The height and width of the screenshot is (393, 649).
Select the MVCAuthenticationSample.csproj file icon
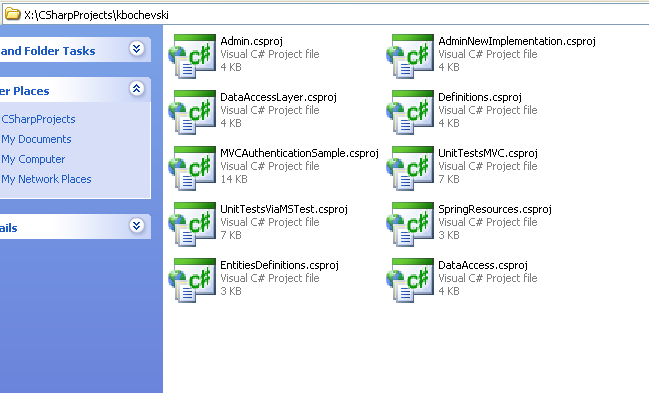pos(192,168)
